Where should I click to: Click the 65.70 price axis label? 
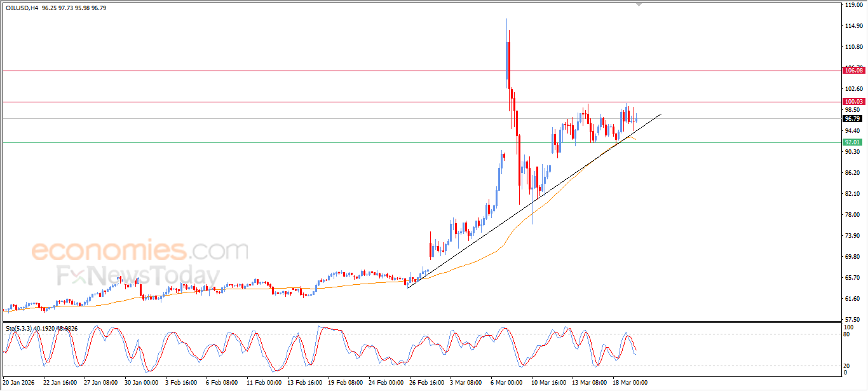point(853,277)
